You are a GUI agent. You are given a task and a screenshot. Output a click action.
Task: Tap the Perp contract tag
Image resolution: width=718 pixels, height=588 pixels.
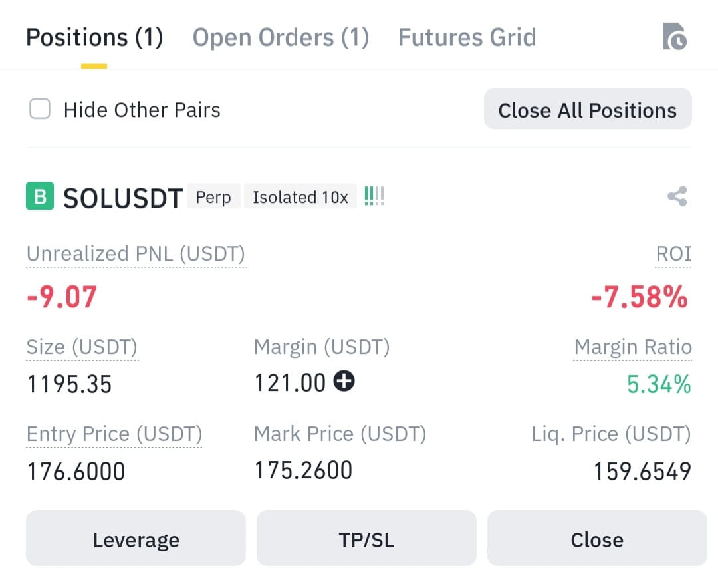click(213, 196)
